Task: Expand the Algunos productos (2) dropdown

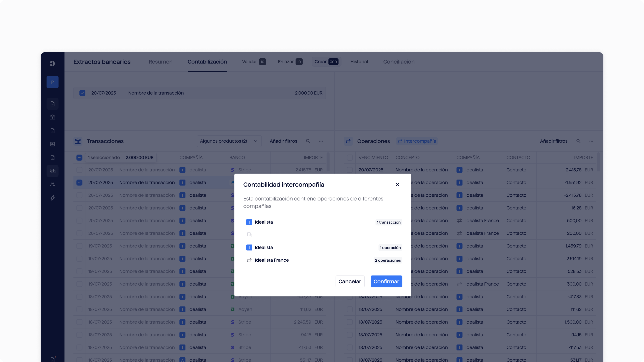Action: point(229,141)
